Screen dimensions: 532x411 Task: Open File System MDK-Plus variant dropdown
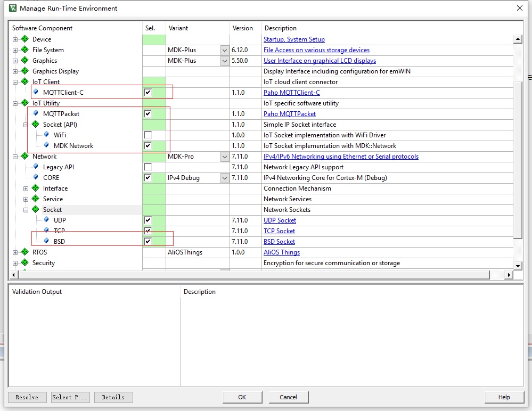(225, 50)
